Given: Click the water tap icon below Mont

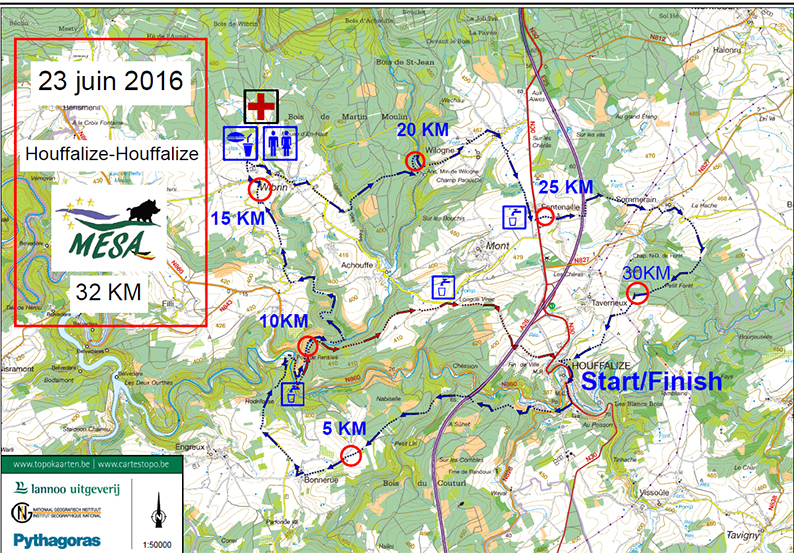Looking at the screenshot, I should (x=443, y=287).
